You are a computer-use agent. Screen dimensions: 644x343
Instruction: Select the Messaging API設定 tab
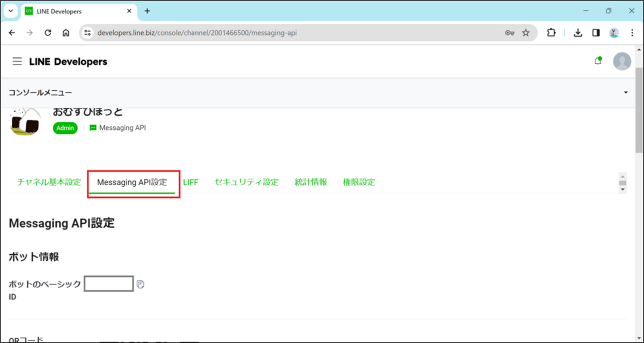point(132,182)
